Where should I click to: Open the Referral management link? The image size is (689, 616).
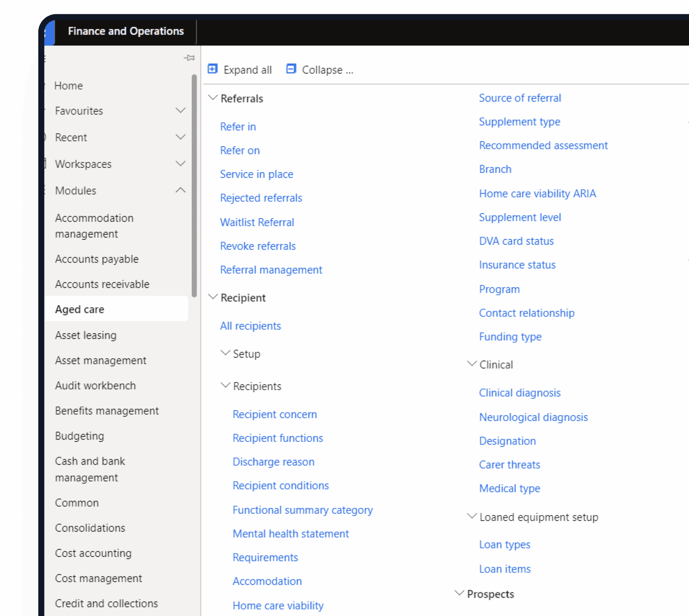[271, 270]
